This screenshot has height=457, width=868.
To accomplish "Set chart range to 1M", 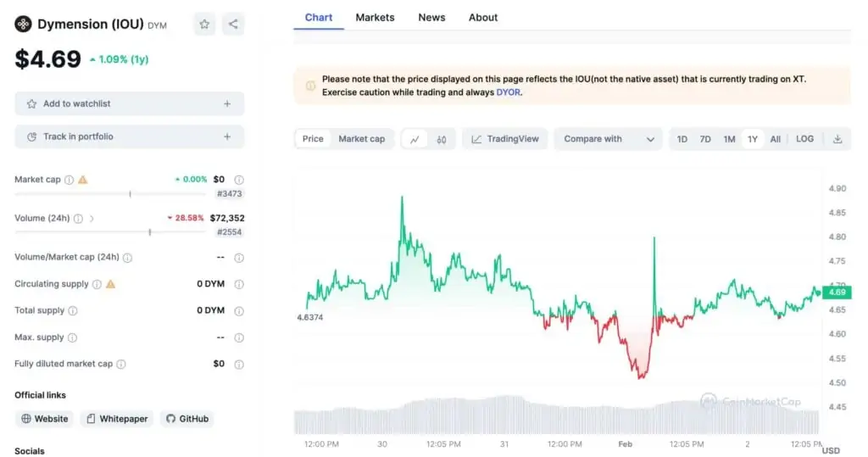I will (729, 139).
